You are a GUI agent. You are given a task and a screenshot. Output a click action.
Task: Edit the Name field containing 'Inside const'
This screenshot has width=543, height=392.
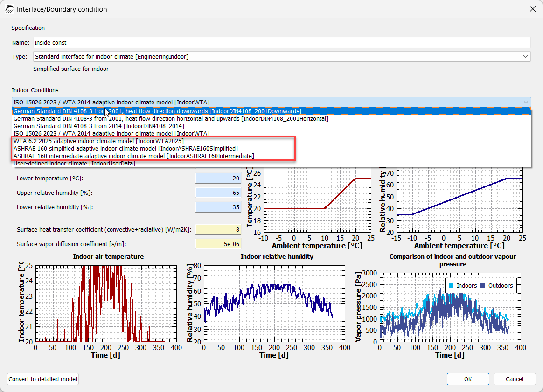(x=282, y=42)
